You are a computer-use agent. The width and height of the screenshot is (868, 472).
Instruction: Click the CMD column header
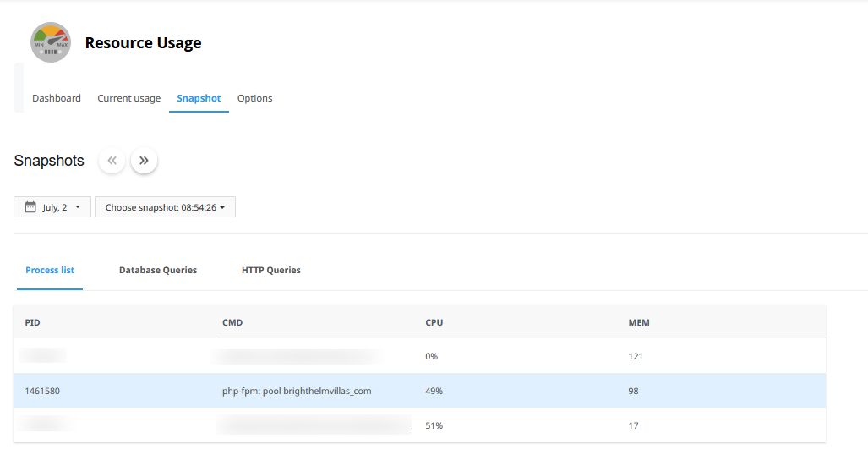[x=232, y=322]
